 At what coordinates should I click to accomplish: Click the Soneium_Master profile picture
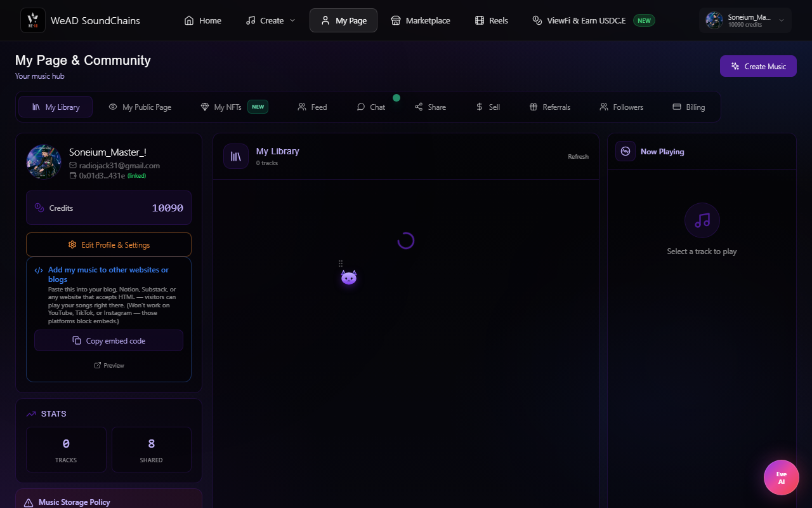point(44,162)
